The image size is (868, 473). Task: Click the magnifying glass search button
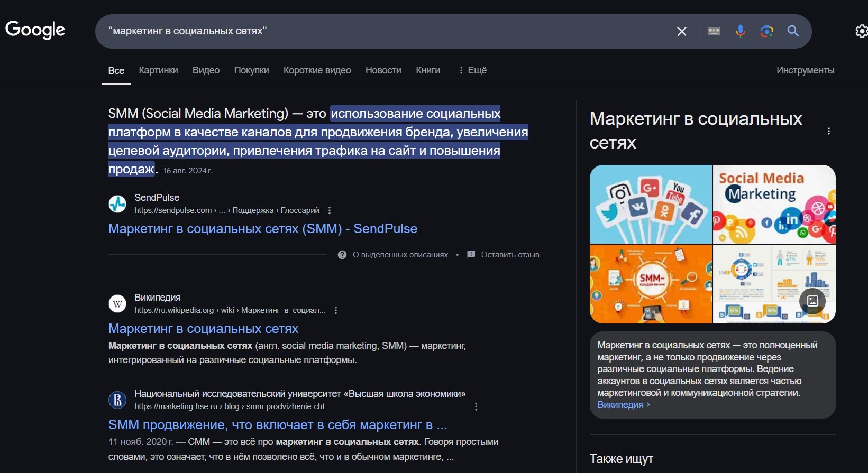click(793, 32)
